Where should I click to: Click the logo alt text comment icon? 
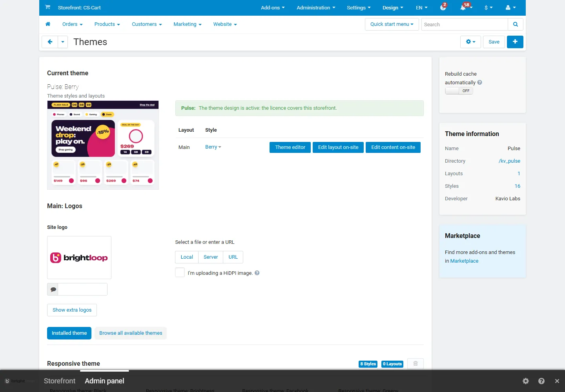click(x=53, y=290)
